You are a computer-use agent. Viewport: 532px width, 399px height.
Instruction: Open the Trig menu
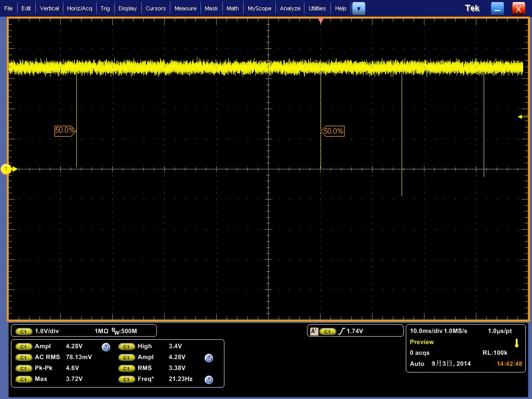[105, 8]
